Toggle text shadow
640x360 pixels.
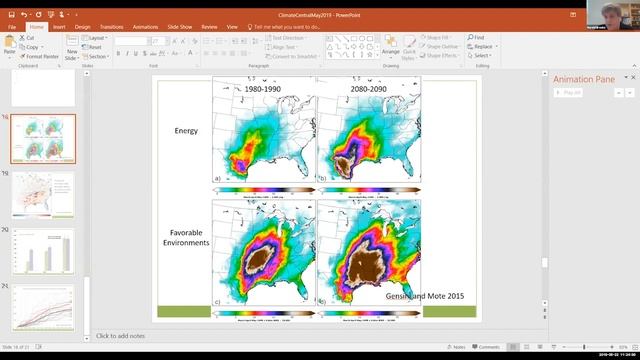[x=144, y=53]
